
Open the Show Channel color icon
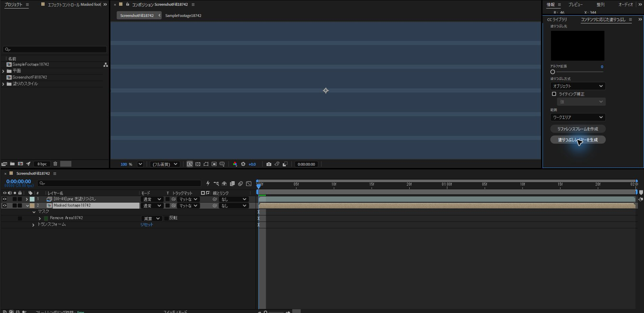click(235, 164)
